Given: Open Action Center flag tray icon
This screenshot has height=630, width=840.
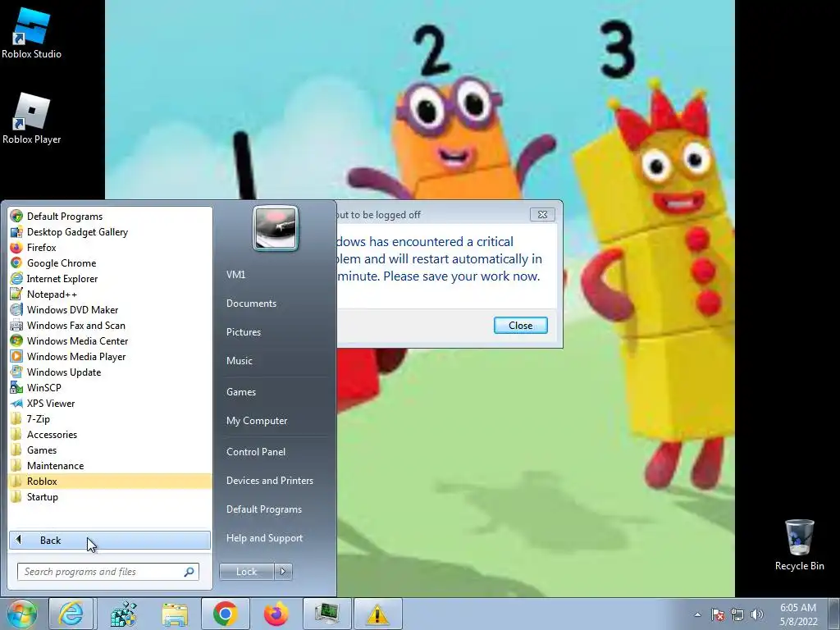Looking at the screenshot, I should 718,614.
